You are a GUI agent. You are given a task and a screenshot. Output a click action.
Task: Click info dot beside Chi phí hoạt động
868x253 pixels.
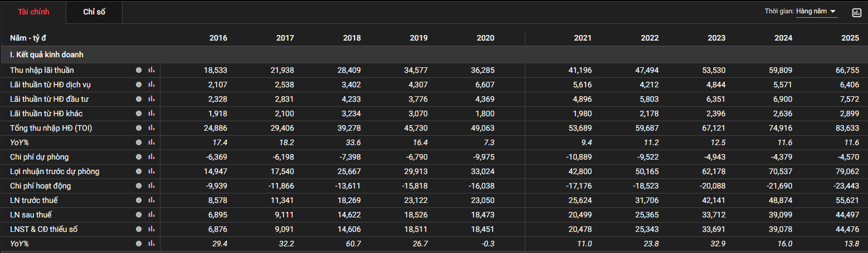click(138, 186)
